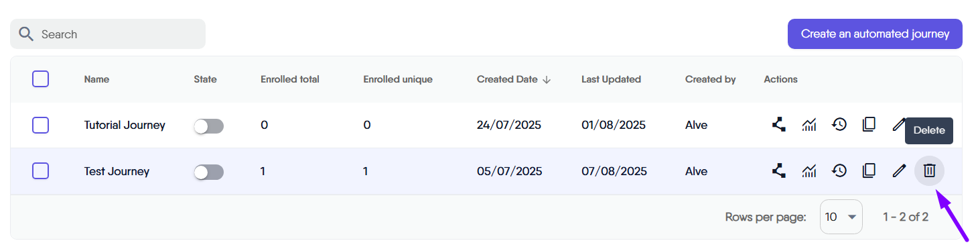Screen dimensions: 980x251
Task: Duplicate Tutorial Journey using copy icon
Action: tap(869, 125)
